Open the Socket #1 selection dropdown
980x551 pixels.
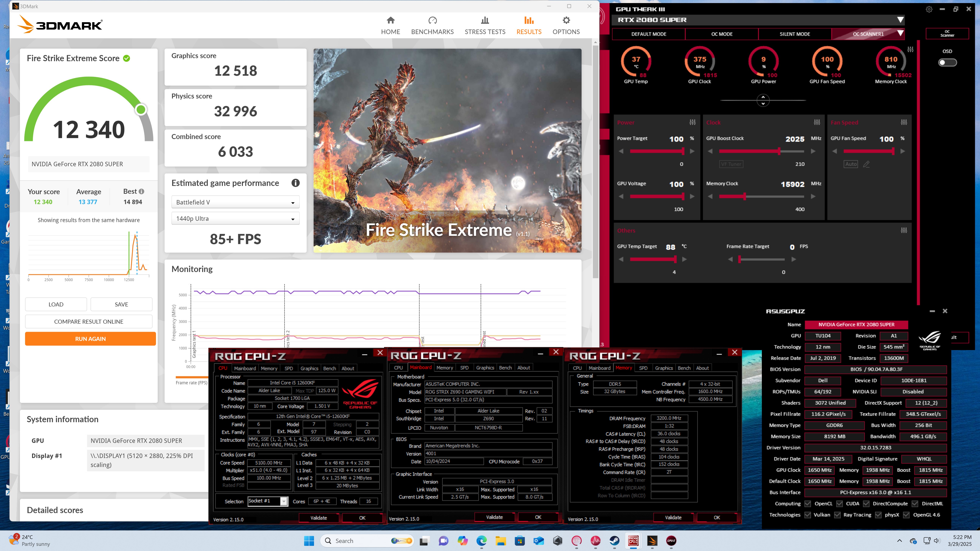268,501
